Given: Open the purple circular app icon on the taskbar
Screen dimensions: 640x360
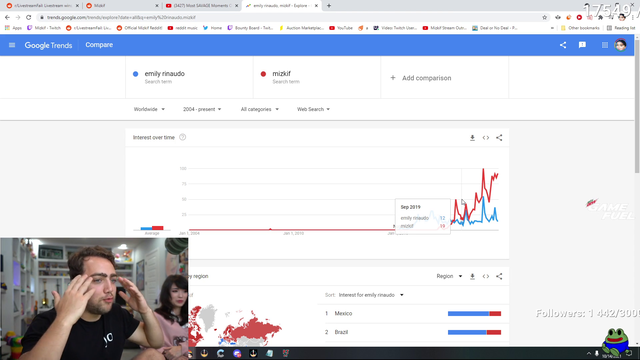Looking at the screenshot, I should (237, 353).
